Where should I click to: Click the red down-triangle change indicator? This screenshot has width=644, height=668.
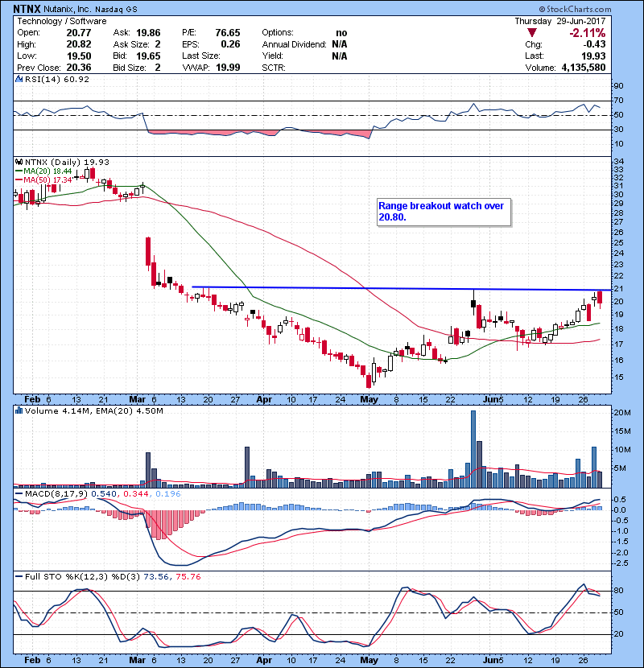(x=532, y=33)
